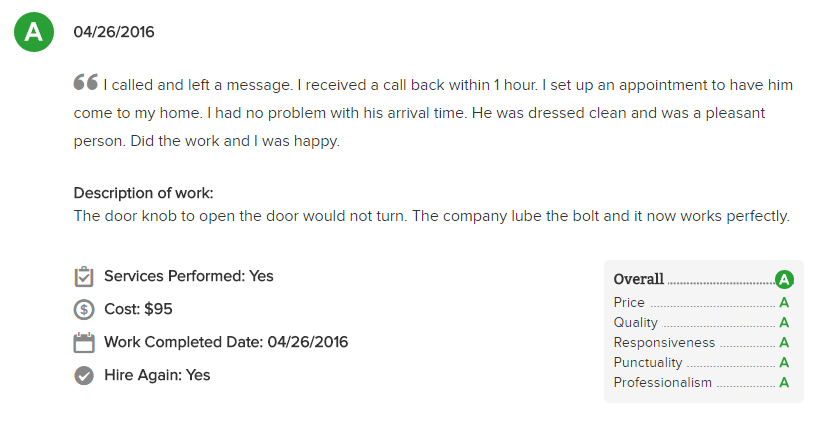Click the door knob description sentence
The image size is (833, 422).
pyautogui.click(x=431, y=216)
